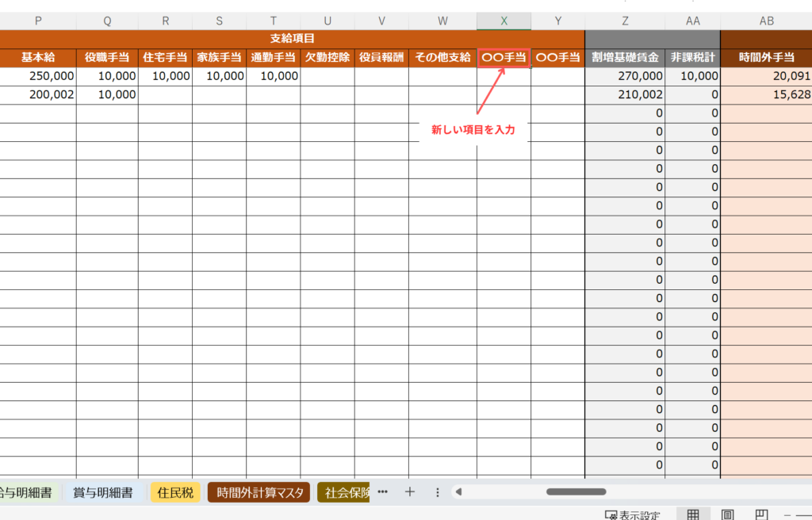Click the vertical dots sheet bar handle
This screenshot has width=812, height=520.
coord(438,492)
